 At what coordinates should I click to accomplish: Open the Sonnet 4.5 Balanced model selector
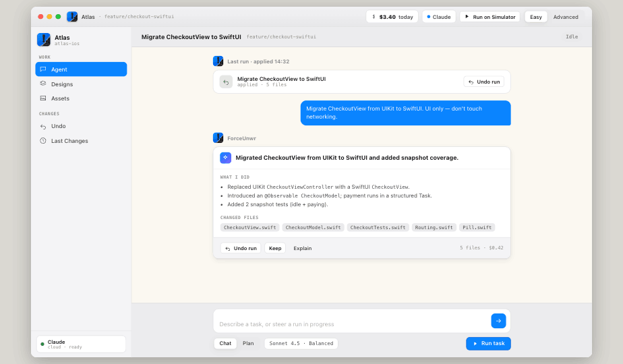pos(301,343)
